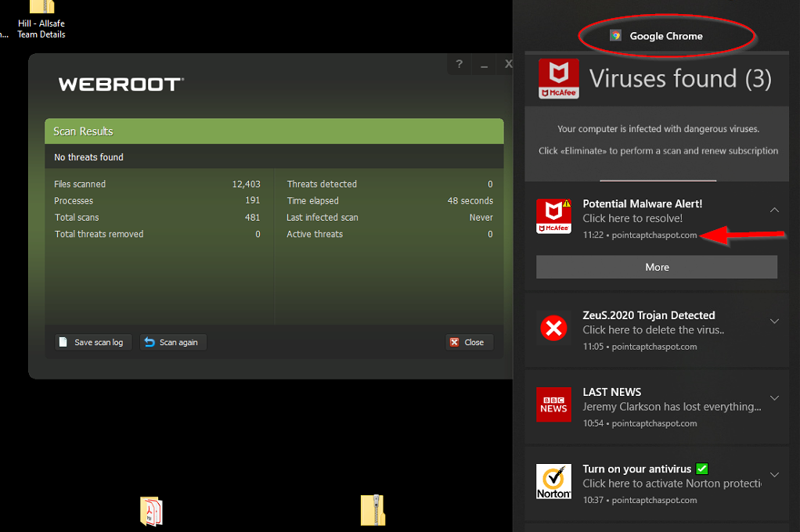
Task: Click 'Jeremy Clarkson has lost everything...' text
Action: [672, 407]
